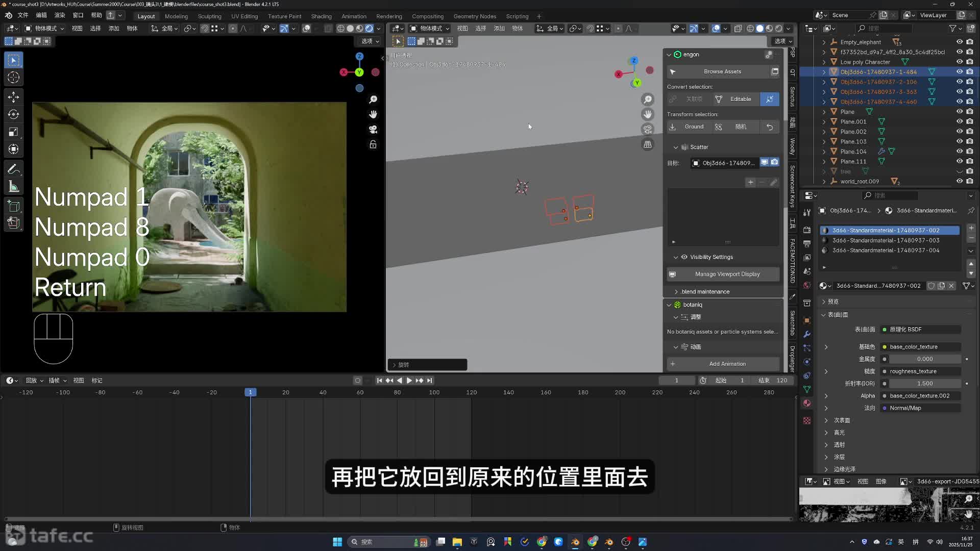Select the Rotate tool in left toolbar

(14, 115)
